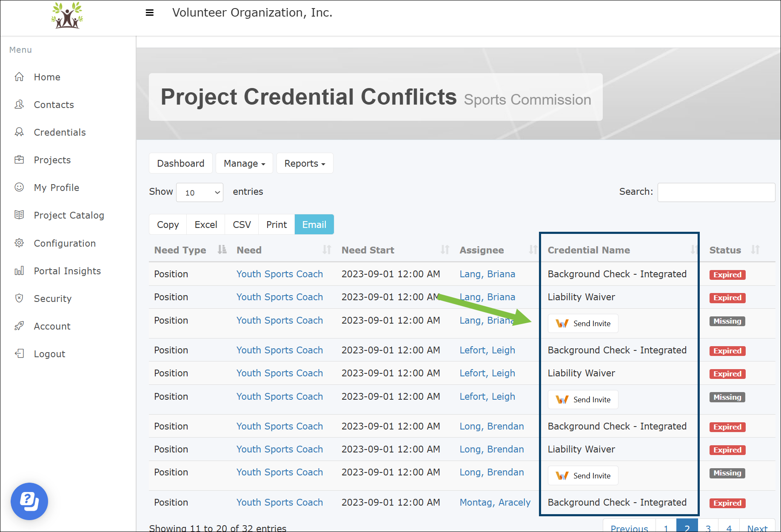Select Logout in sidebar
Viewport: 781px width, 532px height.
point(50,354)
